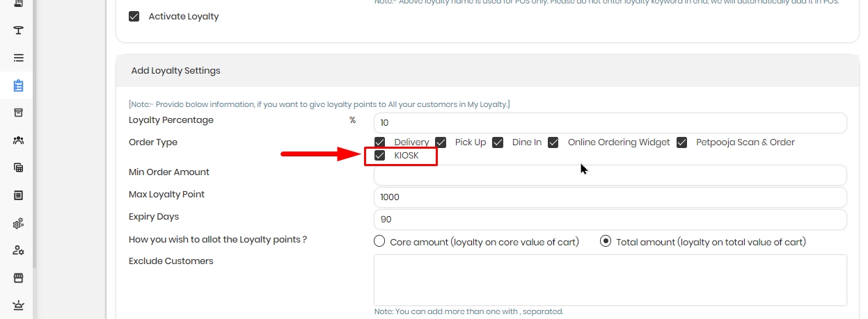Click the Exclude Customers text area
This screenshot has height=319, width=868.
[x=610, y=280]
